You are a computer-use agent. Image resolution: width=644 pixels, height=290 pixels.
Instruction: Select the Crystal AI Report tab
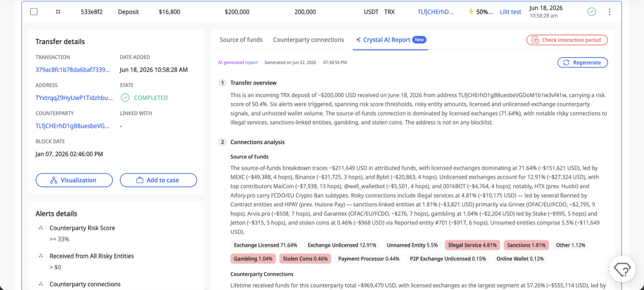click(391, 40)
